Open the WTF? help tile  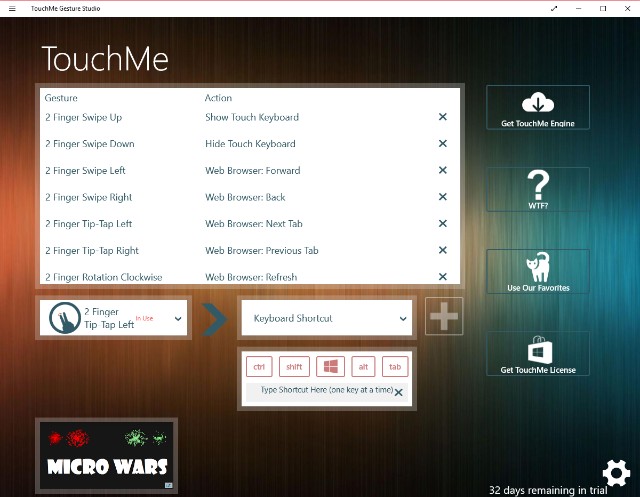click(538, 189)
